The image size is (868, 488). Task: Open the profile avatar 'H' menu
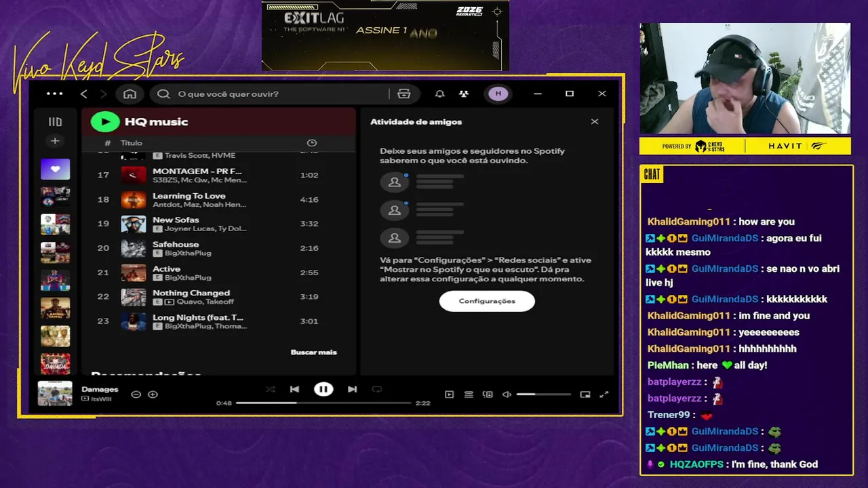(x=498, y=94)
